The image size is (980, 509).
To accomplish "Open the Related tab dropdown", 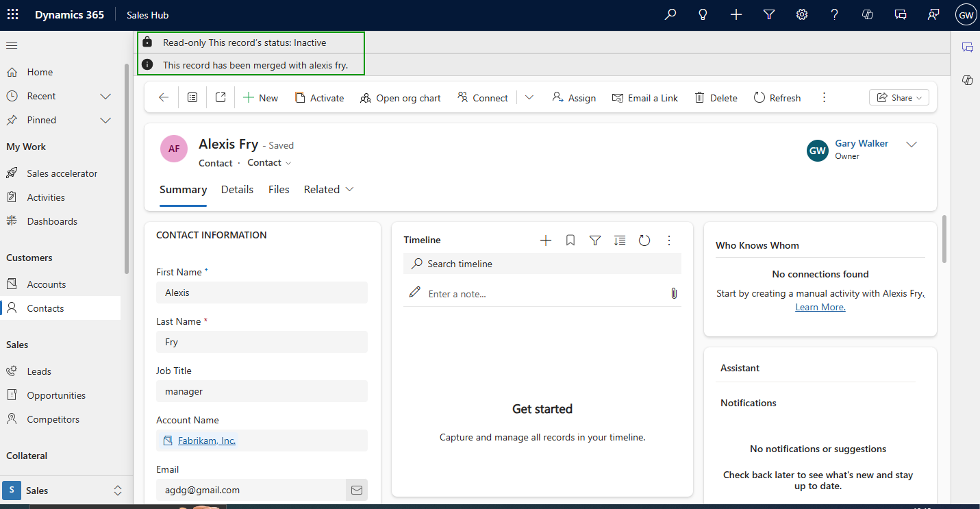I will click(x=329, y=190).
